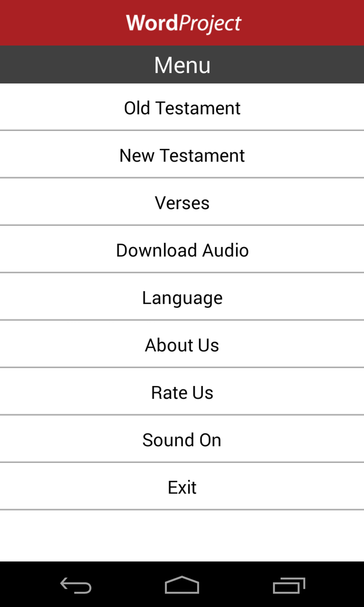Tap Rate Us to rate the app
Screen dimensions: 364x607
(182, 393)
